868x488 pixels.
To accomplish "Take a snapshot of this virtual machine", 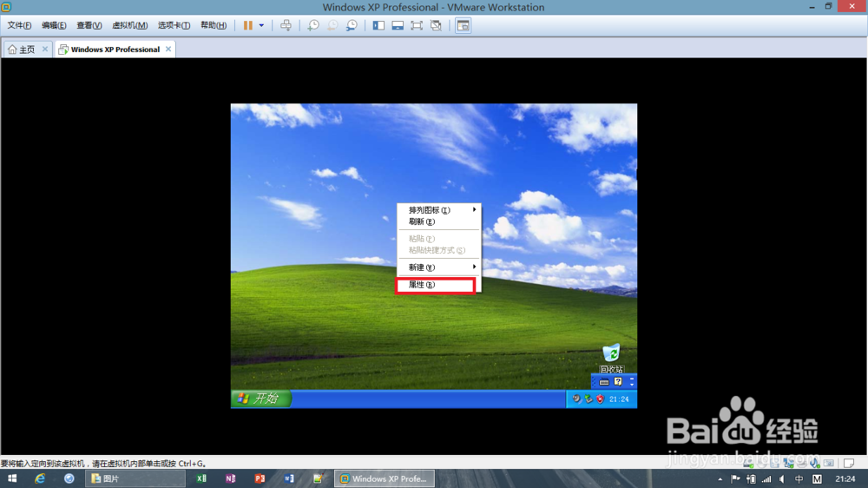I will 313,25.
